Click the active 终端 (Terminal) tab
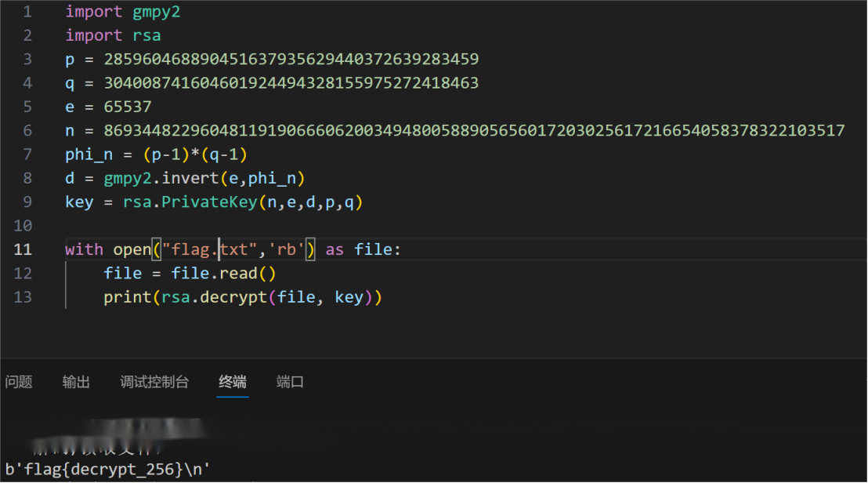This screenshot has width=868, height=483. [x=233, y=382]
